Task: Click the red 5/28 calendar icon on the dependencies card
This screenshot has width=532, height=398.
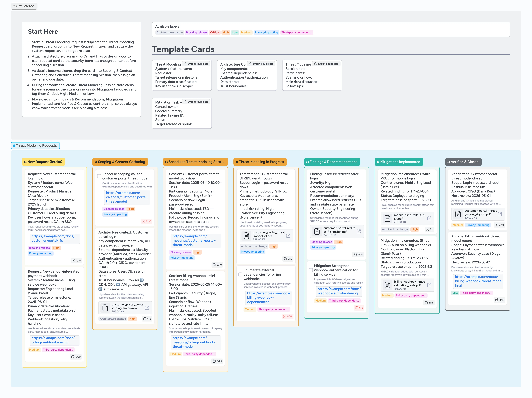Action: click(x=285, y=317)
